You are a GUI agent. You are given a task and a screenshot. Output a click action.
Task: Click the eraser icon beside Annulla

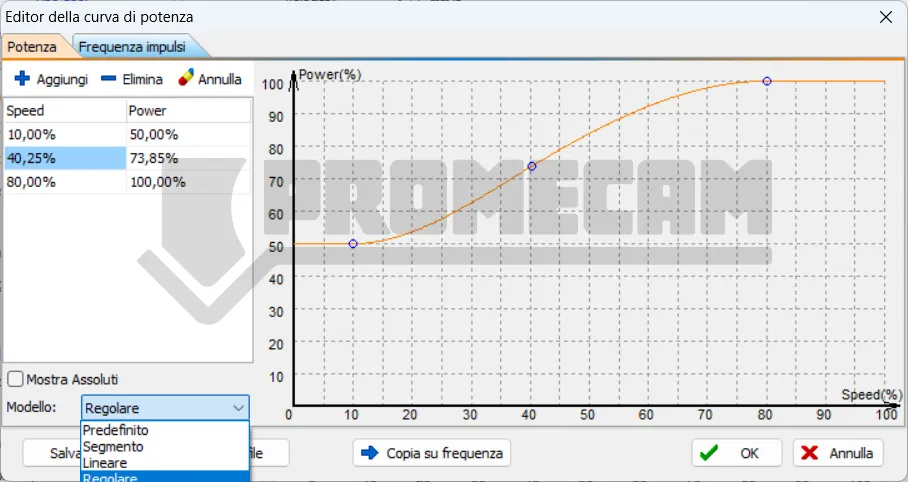click(x=186, y=79)
